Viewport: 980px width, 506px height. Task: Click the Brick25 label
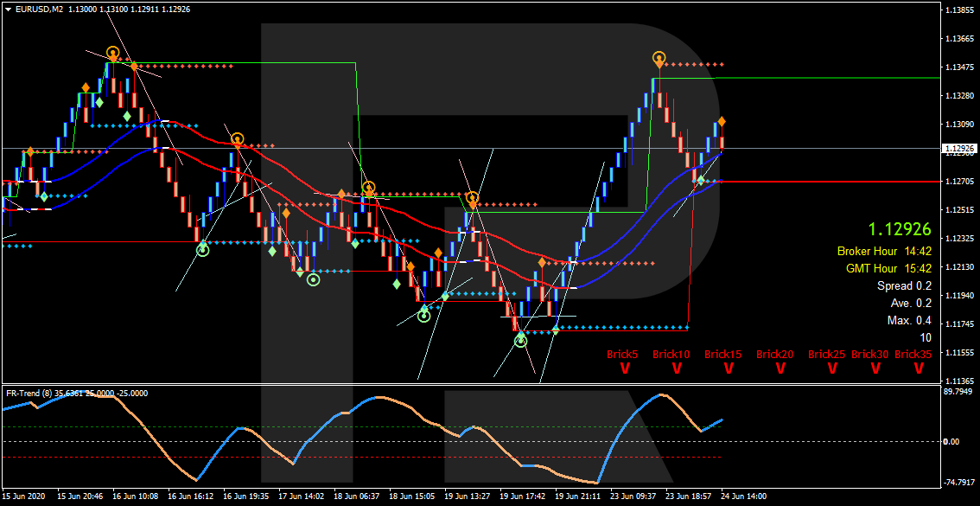[827, 354]
